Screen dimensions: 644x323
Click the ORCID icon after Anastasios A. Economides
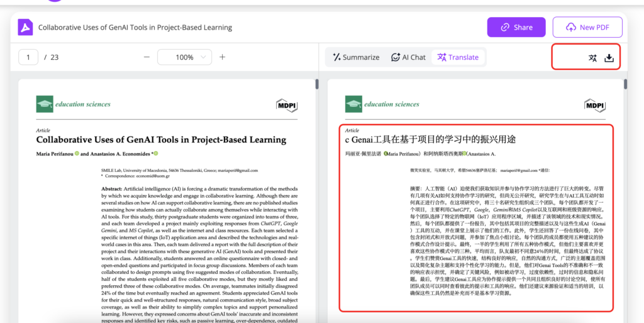pyautogui.click(x=156, y=154)
